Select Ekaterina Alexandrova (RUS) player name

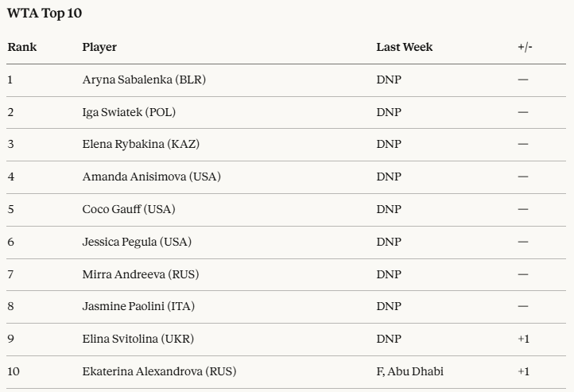tap(159, 371)
